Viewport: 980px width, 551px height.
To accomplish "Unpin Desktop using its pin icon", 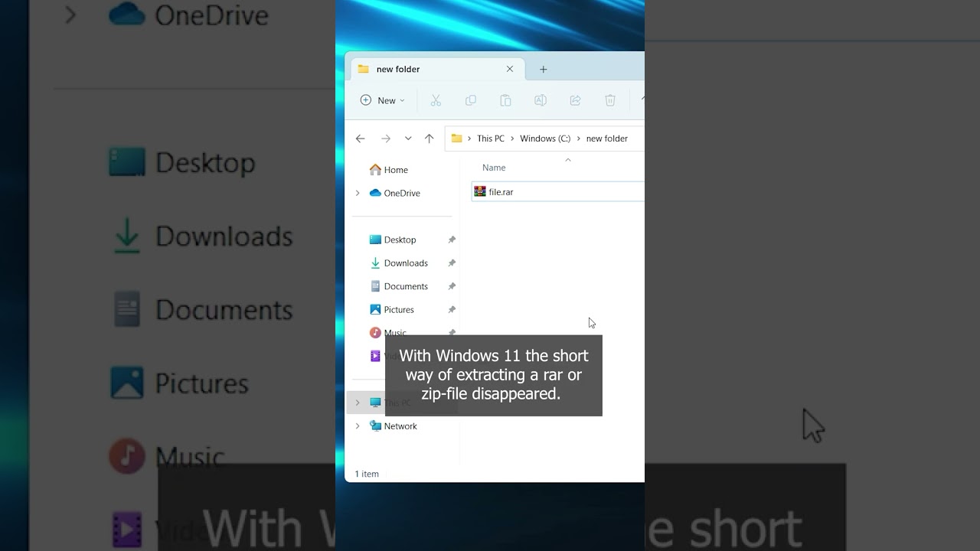I will pos(452,240).
